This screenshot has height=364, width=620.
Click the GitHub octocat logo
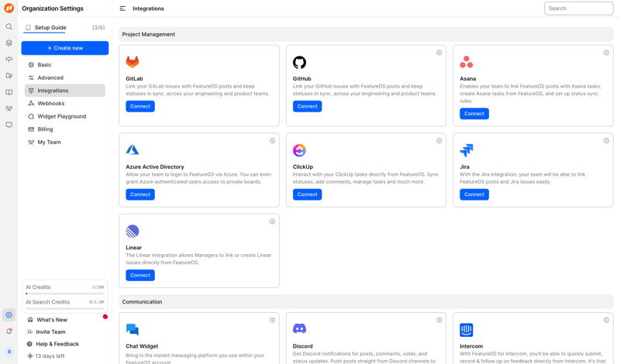pyautogui.click(x=299, y=62)
